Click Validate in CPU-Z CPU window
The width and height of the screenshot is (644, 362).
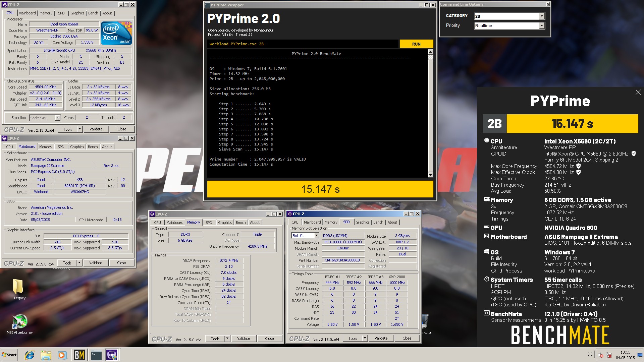click(x=96, y=129)
